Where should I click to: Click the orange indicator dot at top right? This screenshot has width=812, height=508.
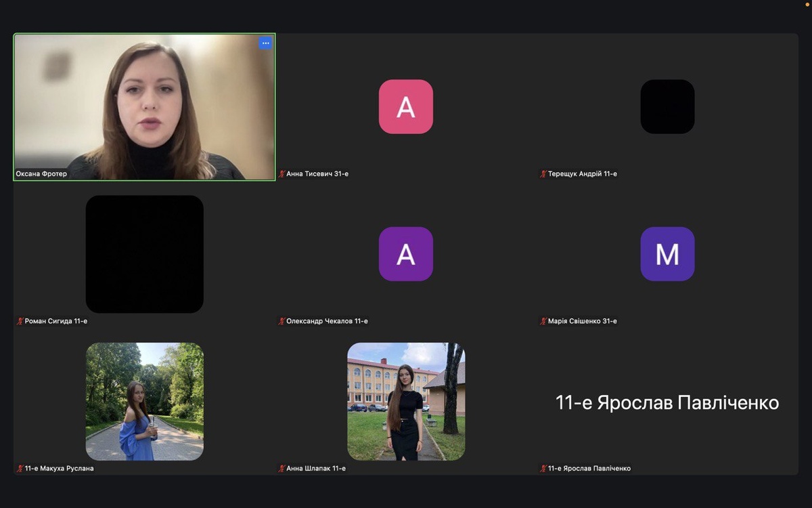pos(807,4)
